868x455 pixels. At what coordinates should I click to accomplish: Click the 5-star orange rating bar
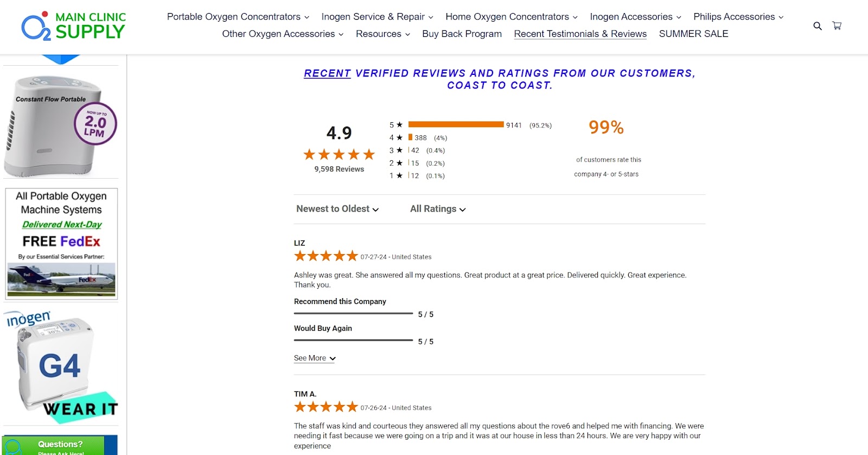[456, 124]
